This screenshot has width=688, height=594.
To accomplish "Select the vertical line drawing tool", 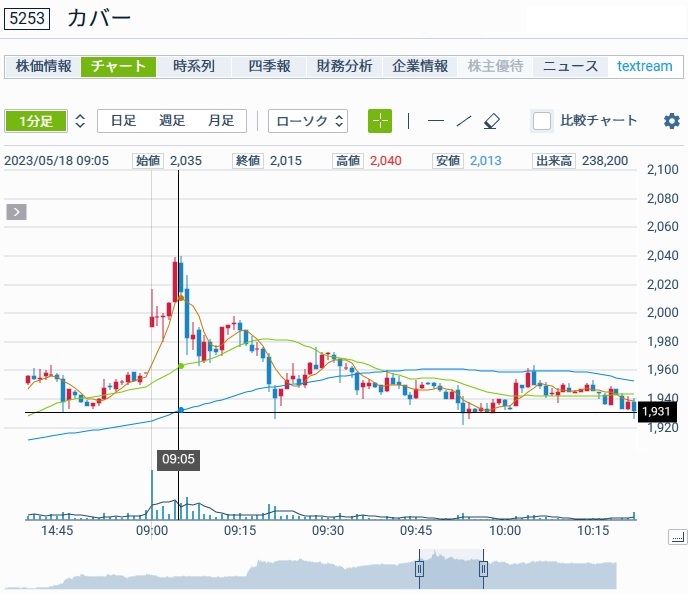I will [408, 121].
